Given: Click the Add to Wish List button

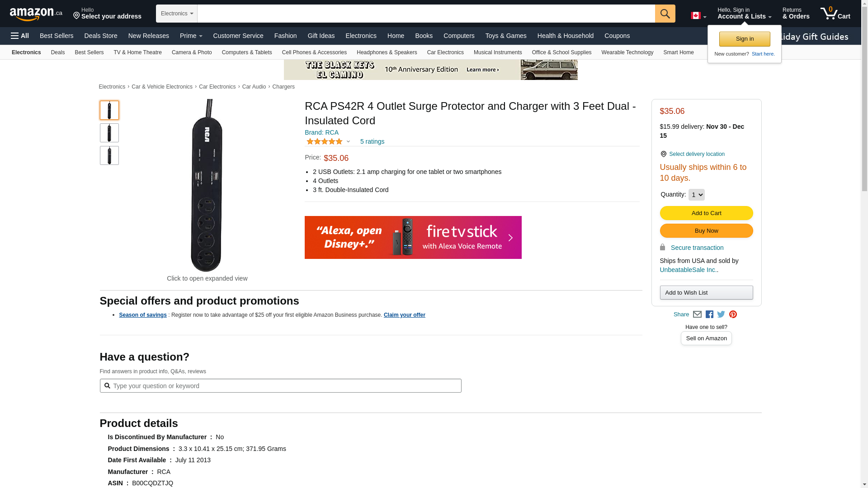Looking at the screenshot, I should [x=706, y=293].
